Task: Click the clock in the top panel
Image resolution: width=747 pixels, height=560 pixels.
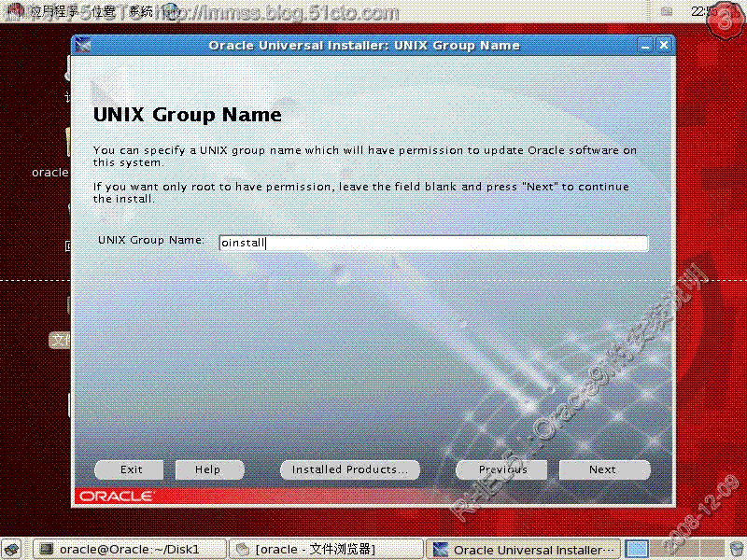Action: [703, 11]
